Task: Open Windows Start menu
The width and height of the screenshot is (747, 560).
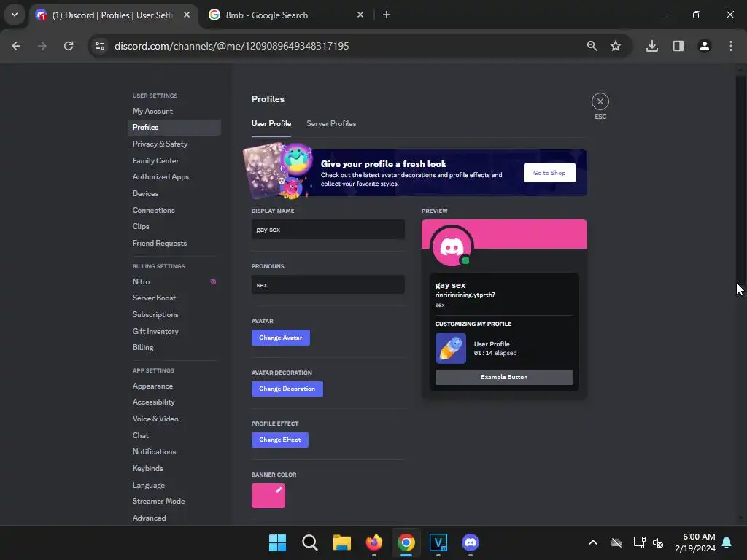Action: [277, 542]
